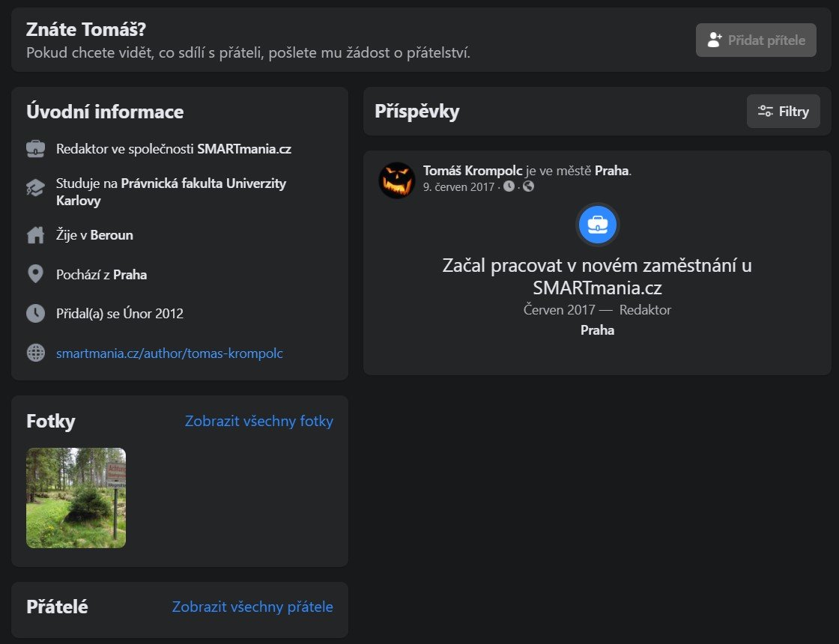The height and width of the screenshot is (644, 839).
Task: Click the clock icon beside Přidal(a) se Únor 2012
Action: [x=35, y=314]
